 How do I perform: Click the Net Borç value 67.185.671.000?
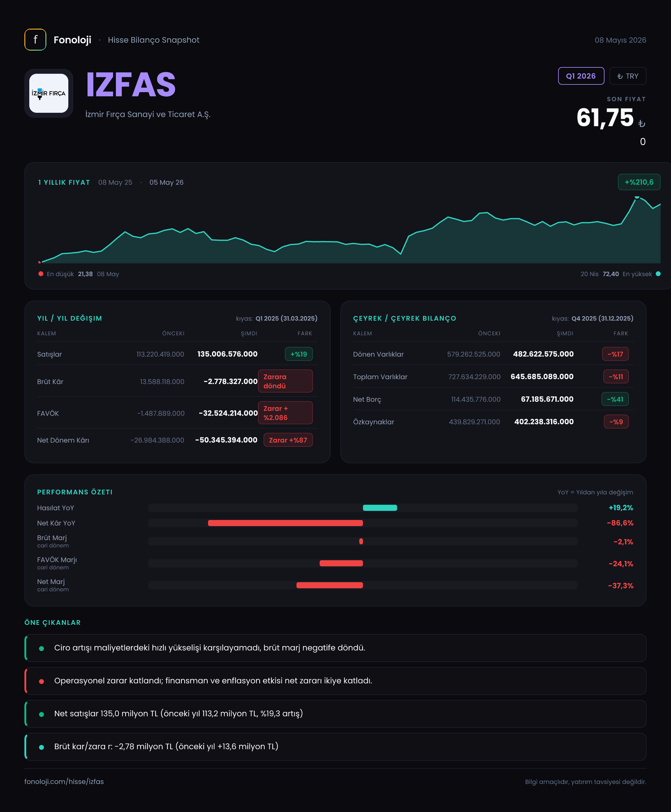coord(547,399)
